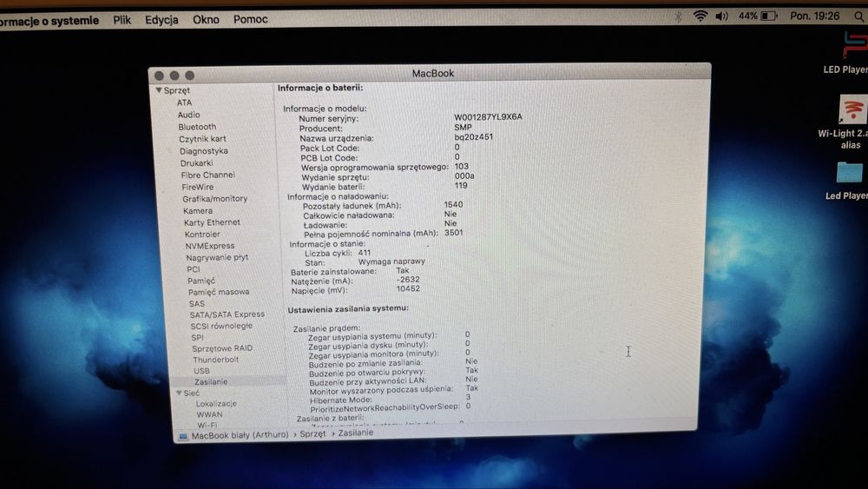
Task: Open Spotlight search magnifier
Action: [858, 17]
